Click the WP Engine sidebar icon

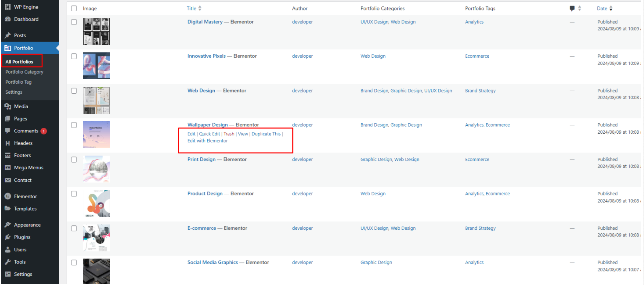click(8, 7)
